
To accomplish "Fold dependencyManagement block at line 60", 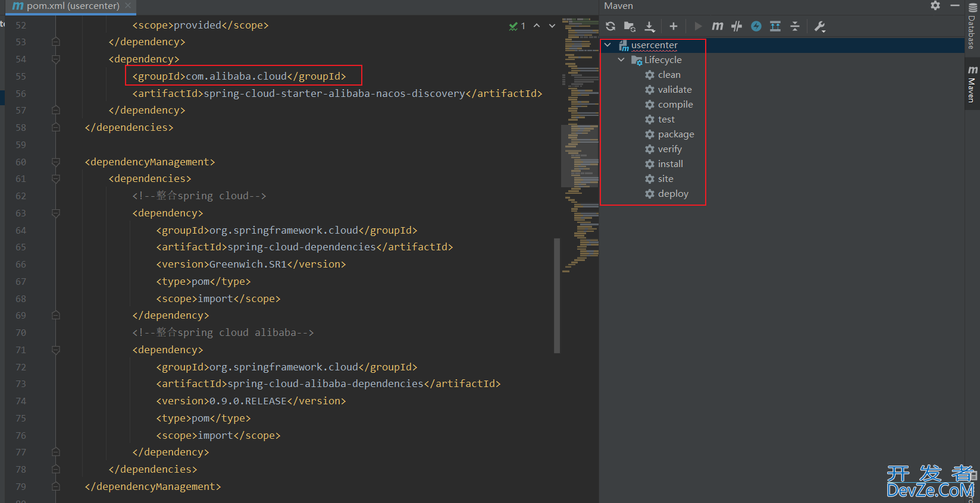I will [x=56, y=162].
